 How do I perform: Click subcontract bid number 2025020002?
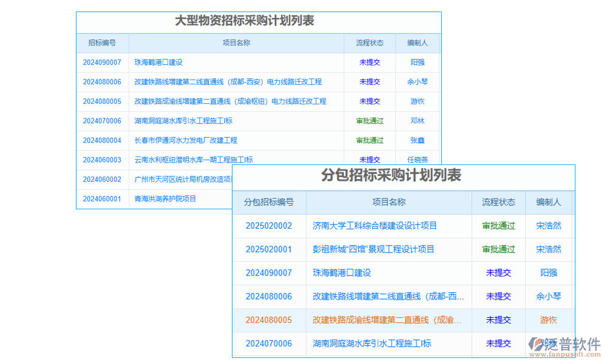coord(270,226)
